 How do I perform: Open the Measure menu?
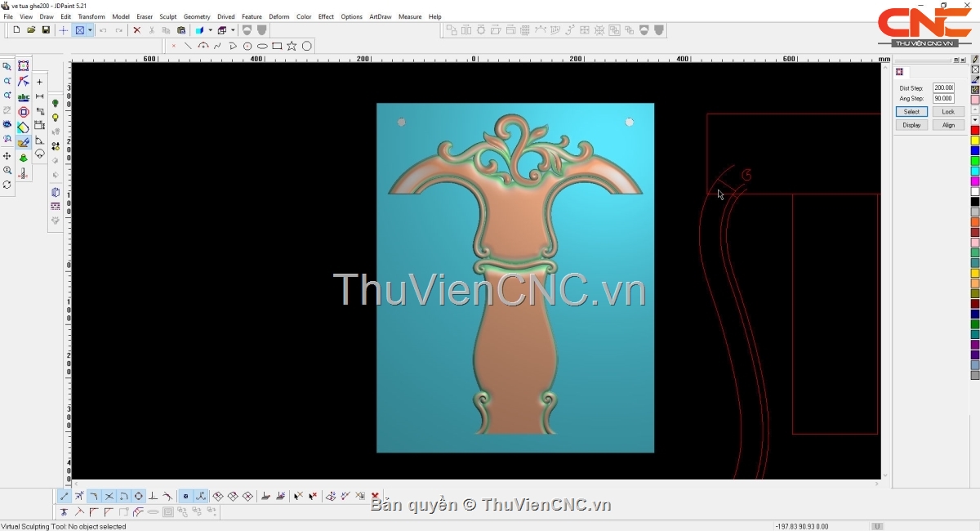point(410,16)
